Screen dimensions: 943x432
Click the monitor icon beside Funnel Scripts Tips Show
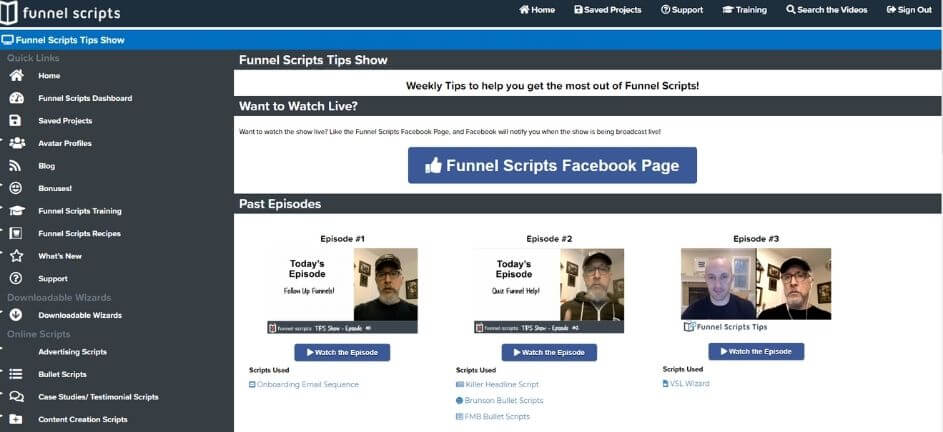7,40
